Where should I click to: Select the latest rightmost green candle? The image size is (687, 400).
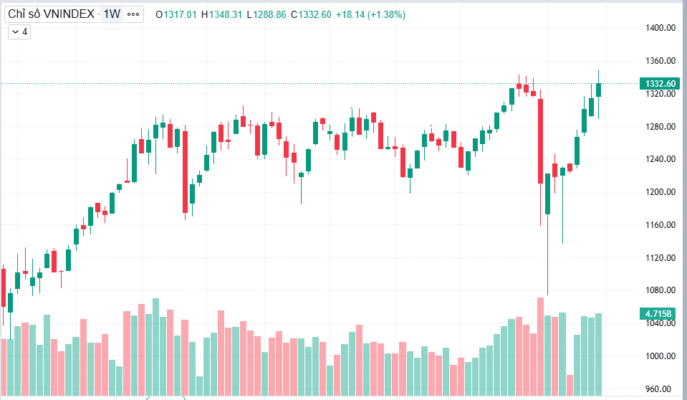click(x=599, y=90)
